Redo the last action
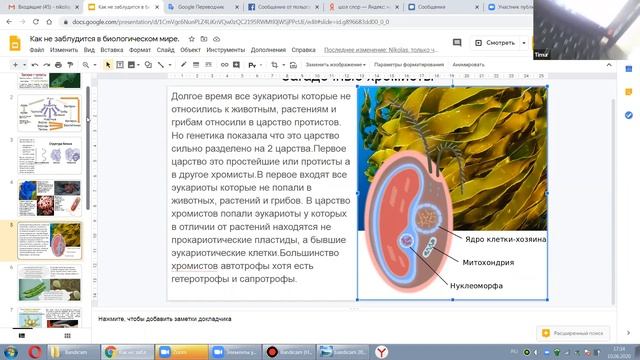Viewport: 640px width, 360px height. pyautogui.click(x=47, y=65)
